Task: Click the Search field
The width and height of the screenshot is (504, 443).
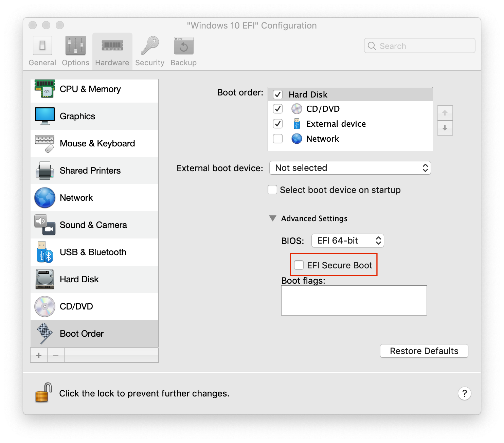Action: [420, 46]
